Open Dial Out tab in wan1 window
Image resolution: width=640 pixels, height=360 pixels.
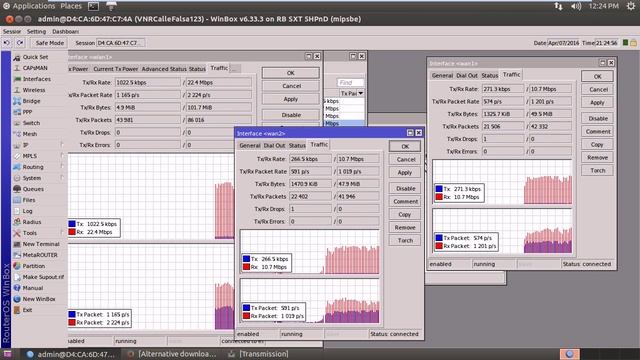coord(467,76)
